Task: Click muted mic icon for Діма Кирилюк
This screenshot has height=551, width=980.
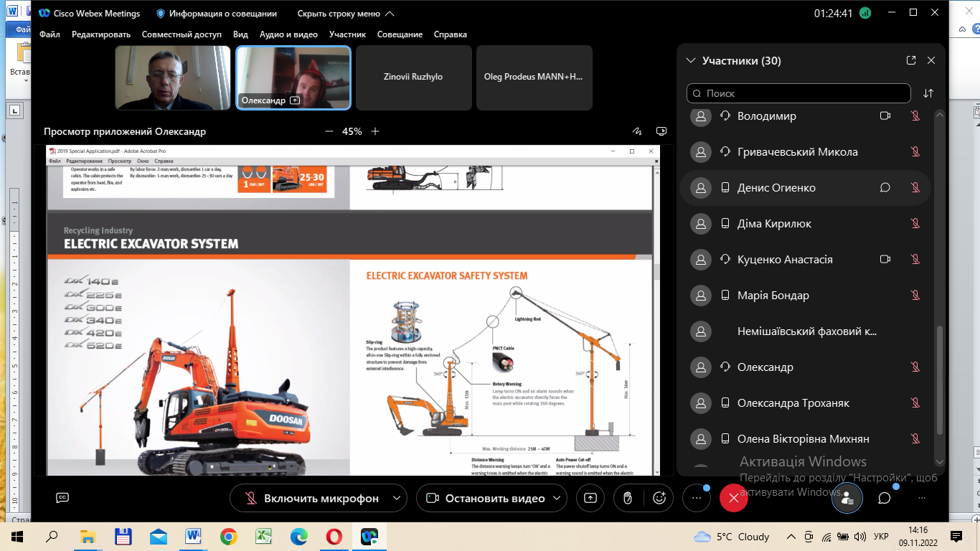Action: click(915, 224)
